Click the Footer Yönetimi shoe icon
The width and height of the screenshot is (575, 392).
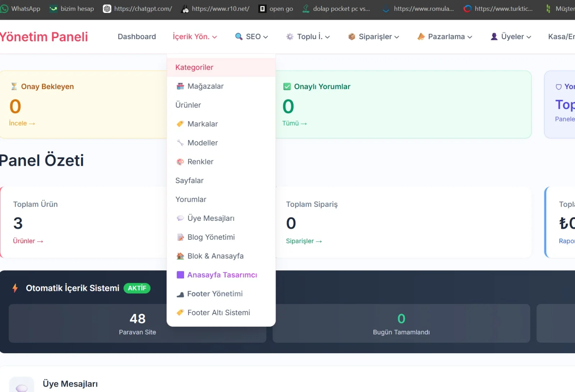(180, 294)
